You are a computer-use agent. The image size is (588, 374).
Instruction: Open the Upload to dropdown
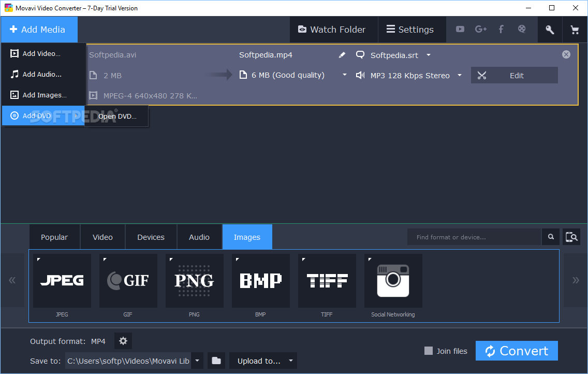[x=263, y=361]
